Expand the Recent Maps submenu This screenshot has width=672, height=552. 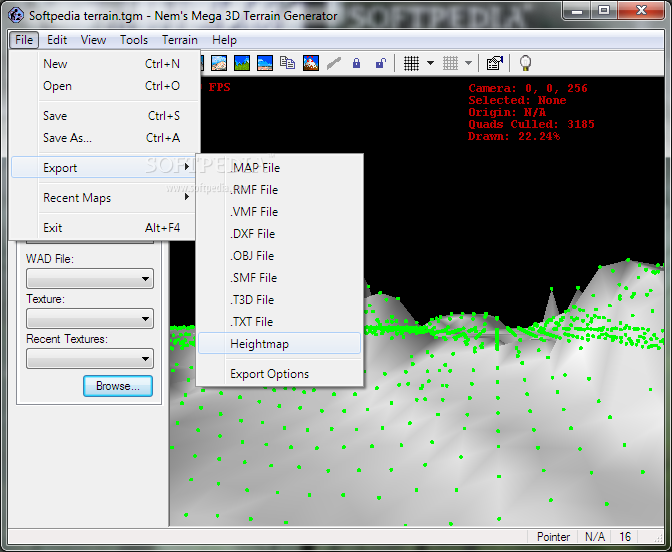(x=103, y=198)
